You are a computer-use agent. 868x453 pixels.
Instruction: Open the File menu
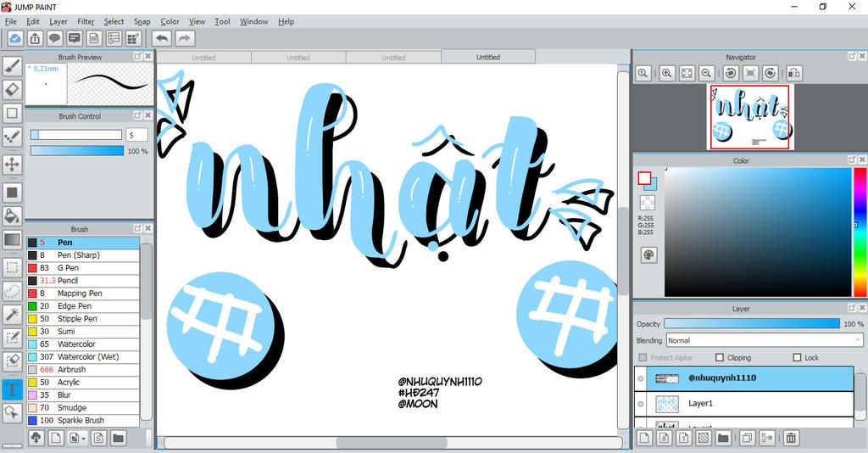[x=10, y=21]
